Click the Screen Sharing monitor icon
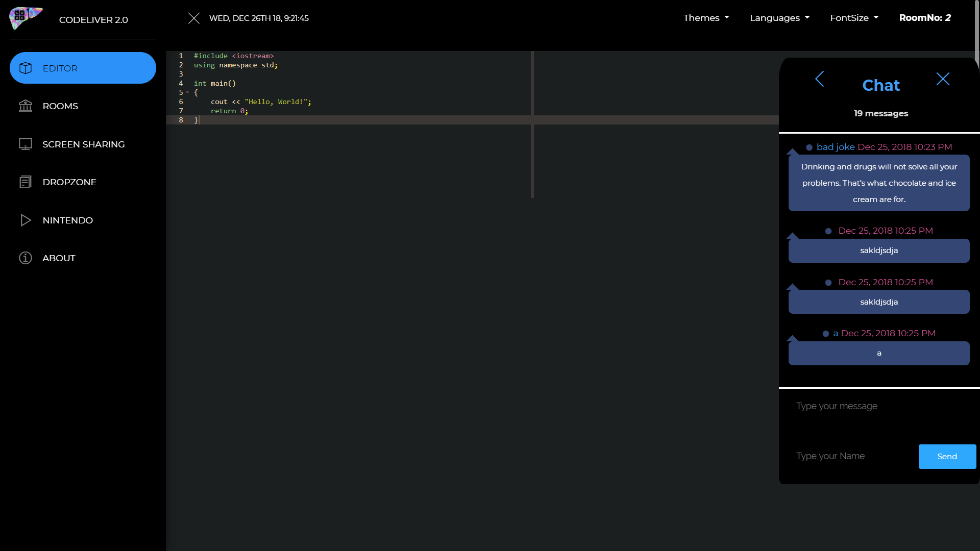Screen dimensions: 980x551 coord(26,144)
